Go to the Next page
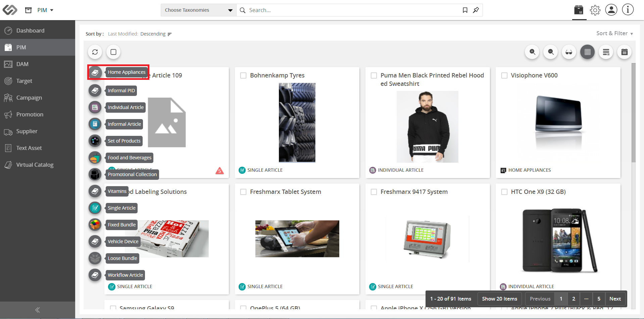This screenshot has width=644, height=319. click(x=615, y=299)
